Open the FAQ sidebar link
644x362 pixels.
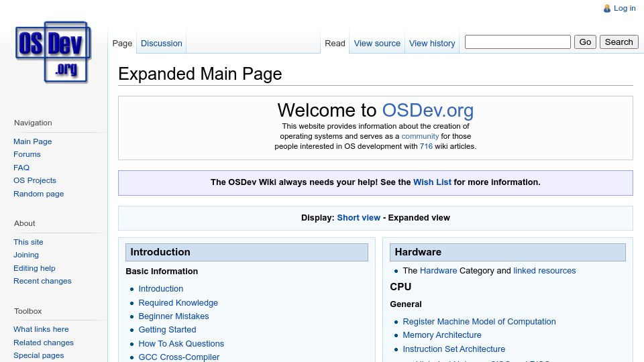[x=21, y=168]
